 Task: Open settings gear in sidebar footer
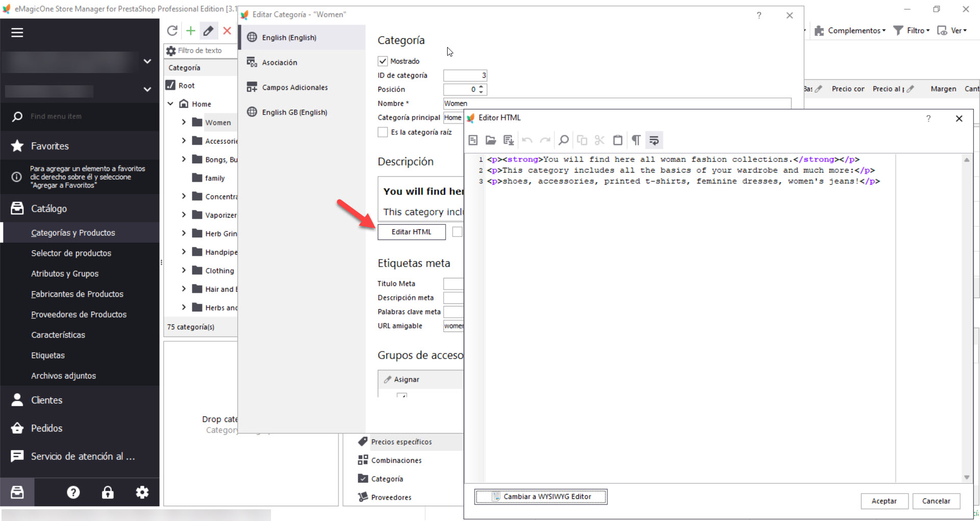[142, 492]
